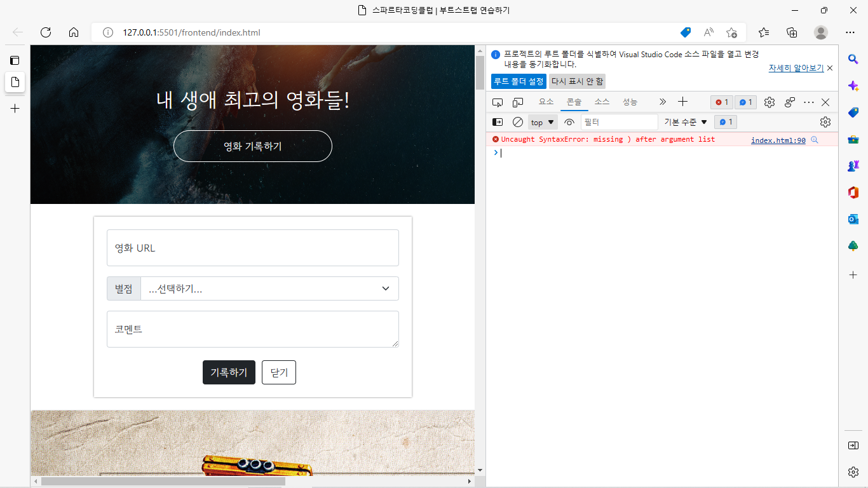Open Favorites list icon
The image size is (868, 488).
(x=764, y=32)
